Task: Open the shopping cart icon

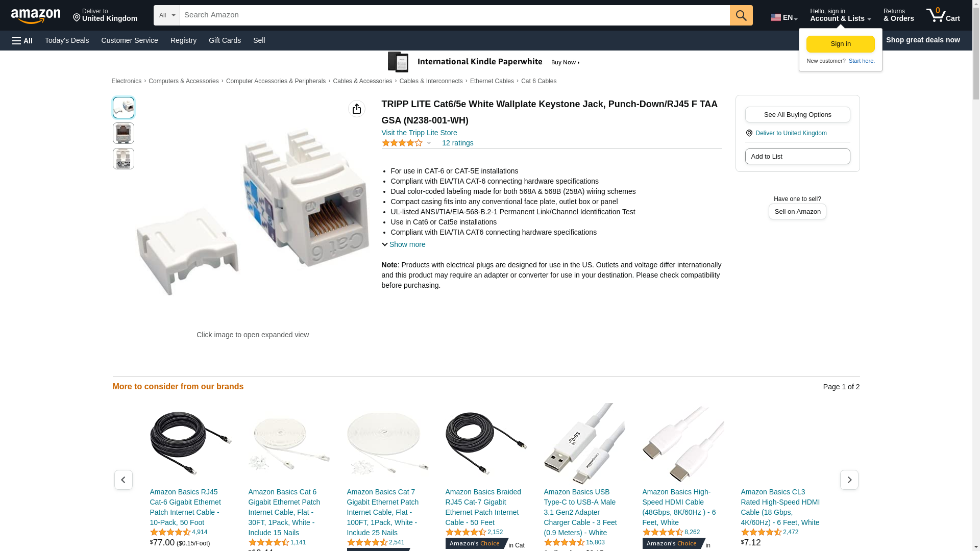Action: 943,15
